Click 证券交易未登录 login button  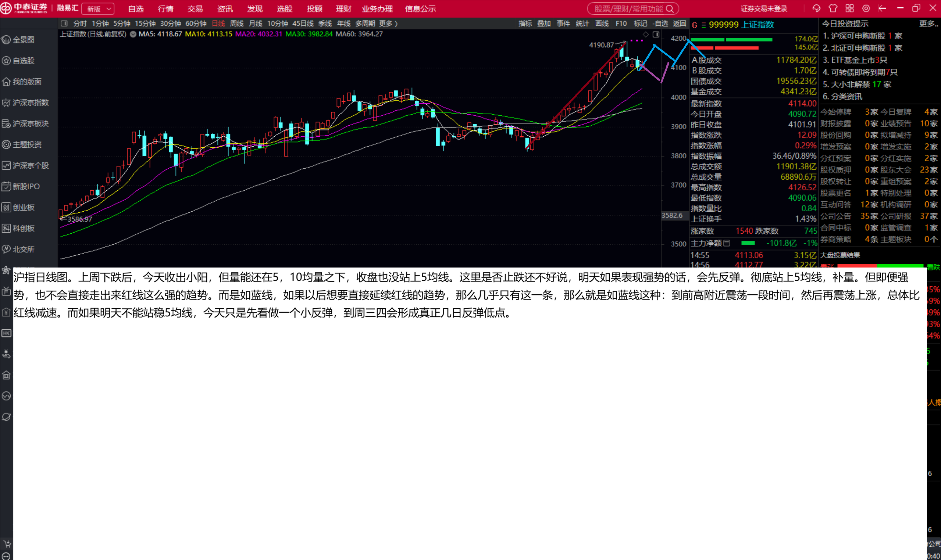pyautogui.click(x=763, y=9)
